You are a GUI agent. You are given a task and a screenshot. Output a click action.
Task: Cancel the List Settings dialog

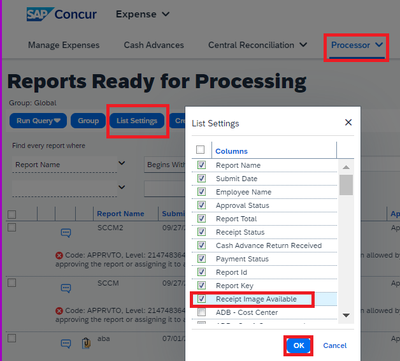(335, 345)
